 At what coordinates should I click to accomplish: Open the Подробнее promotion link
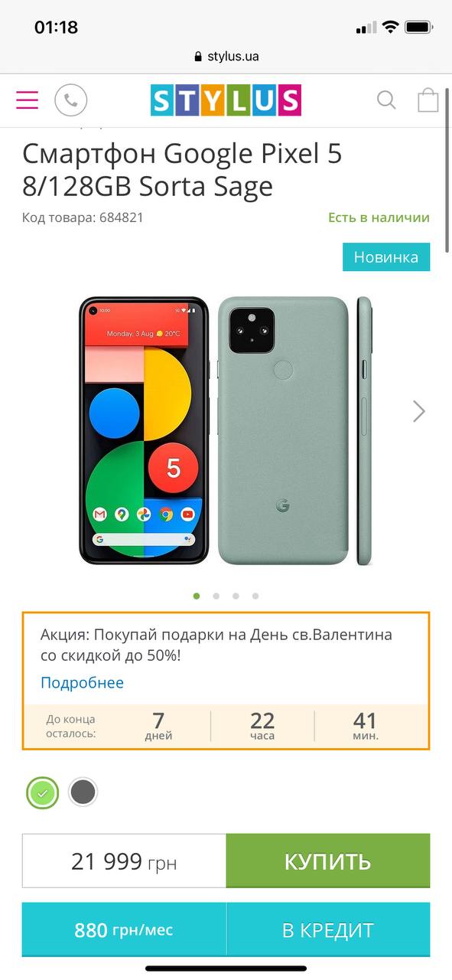point(82,682)
